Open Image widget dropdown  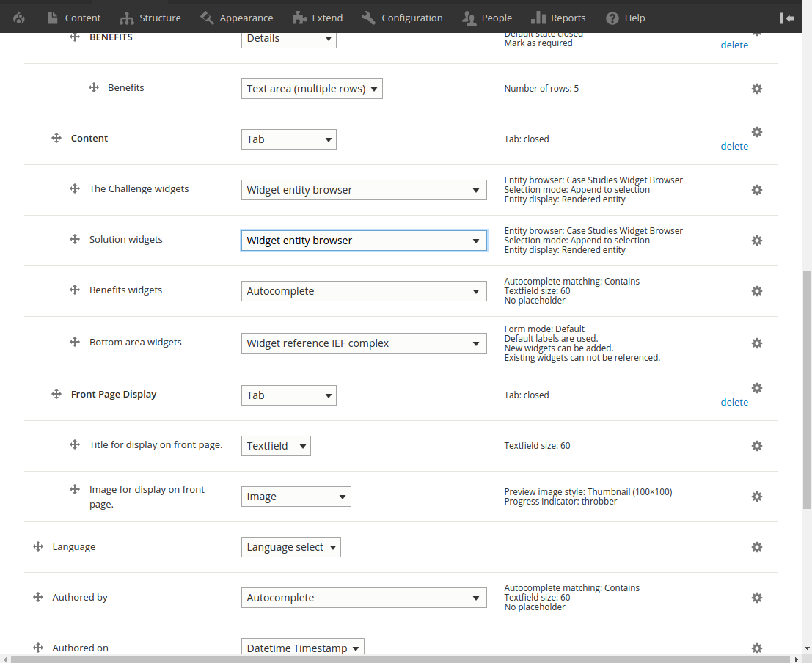point(296,497)
